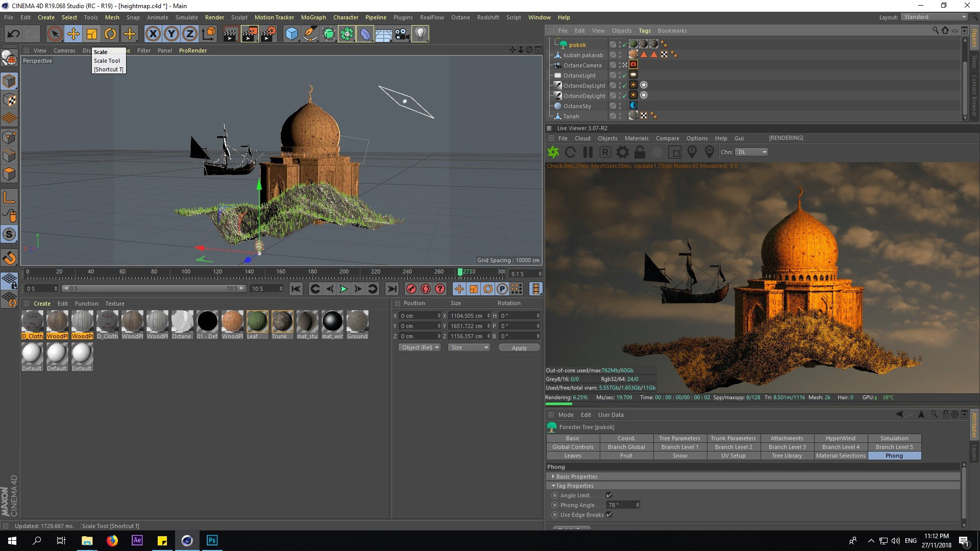980x551 pixels.
Task: Switch to the Material Selections tab
Action: click(841, 456)
